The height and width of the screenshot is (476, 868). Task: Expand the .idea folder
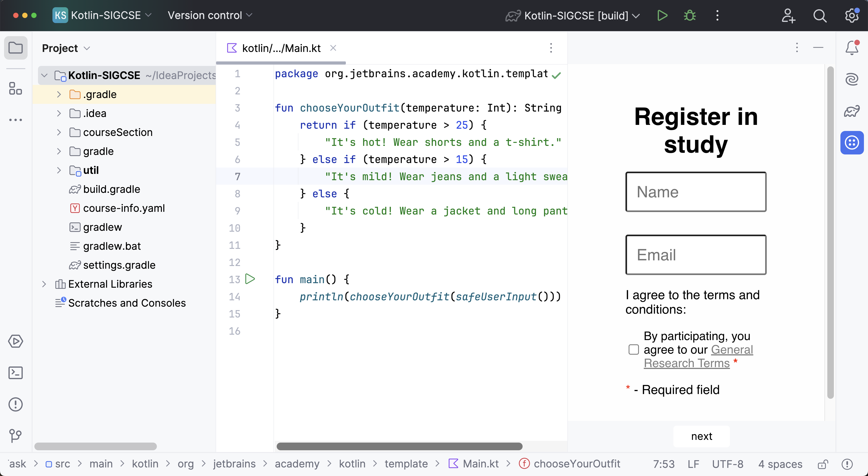(59, 113)
